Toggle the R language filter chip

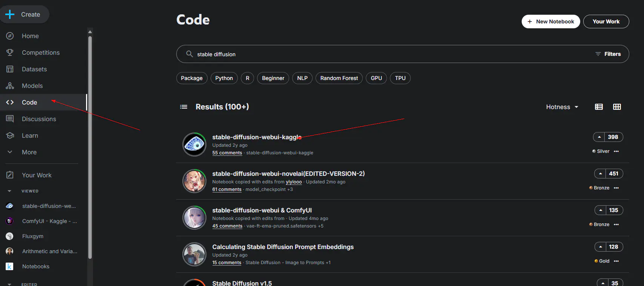click(x=247, y=78)
